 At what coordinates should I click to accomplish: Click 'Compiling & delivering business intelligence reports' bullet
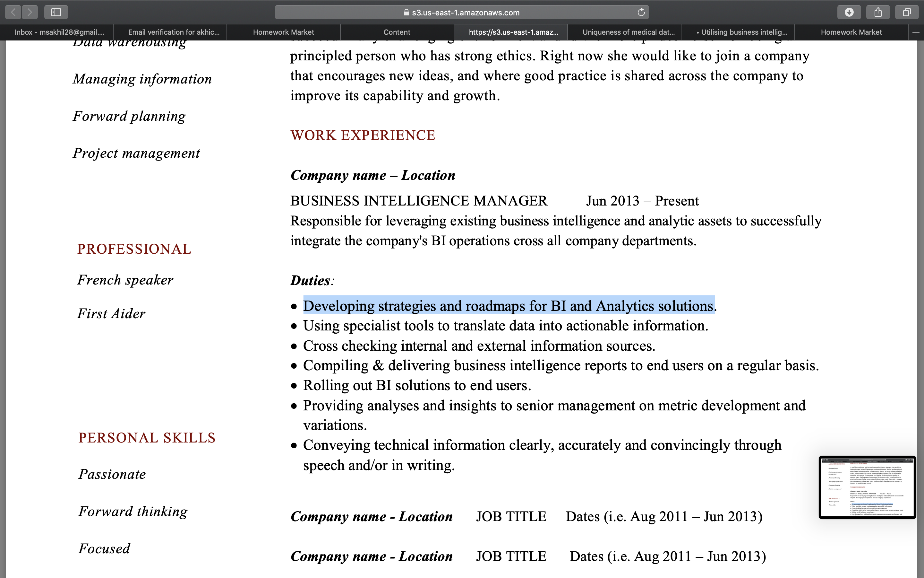pos(561,366)
